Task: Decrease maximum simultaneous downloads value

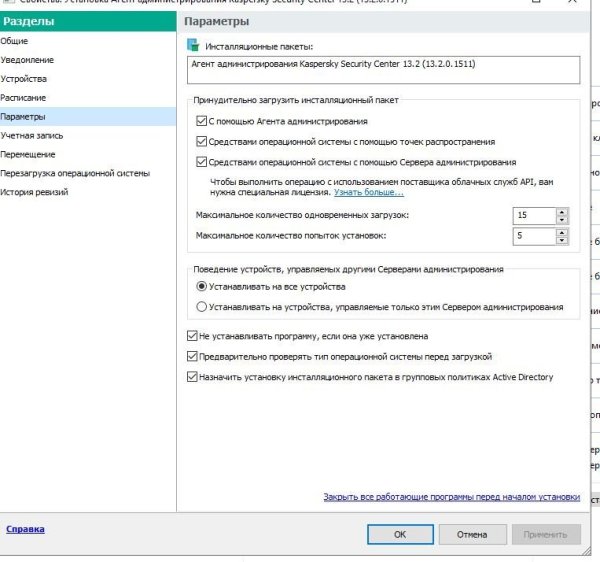Action: pos(562,220)
